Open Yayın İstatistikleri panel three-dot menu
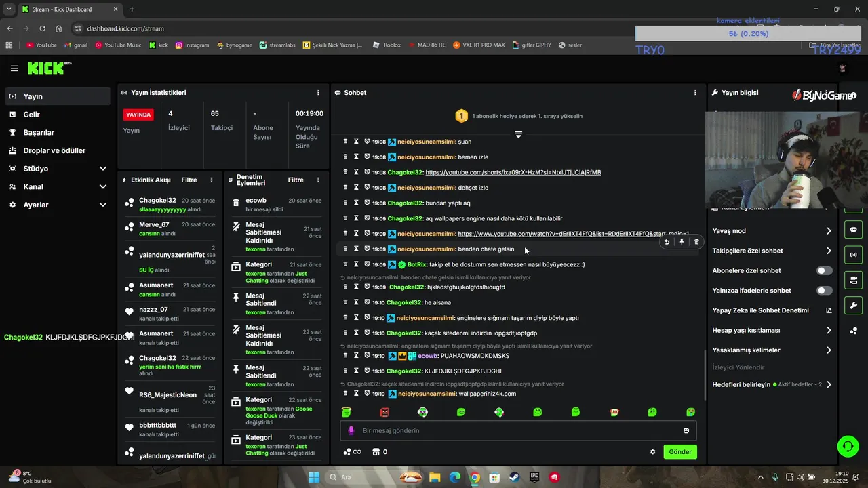The width and height of the screenshot is (868, 488). [318, 93]
